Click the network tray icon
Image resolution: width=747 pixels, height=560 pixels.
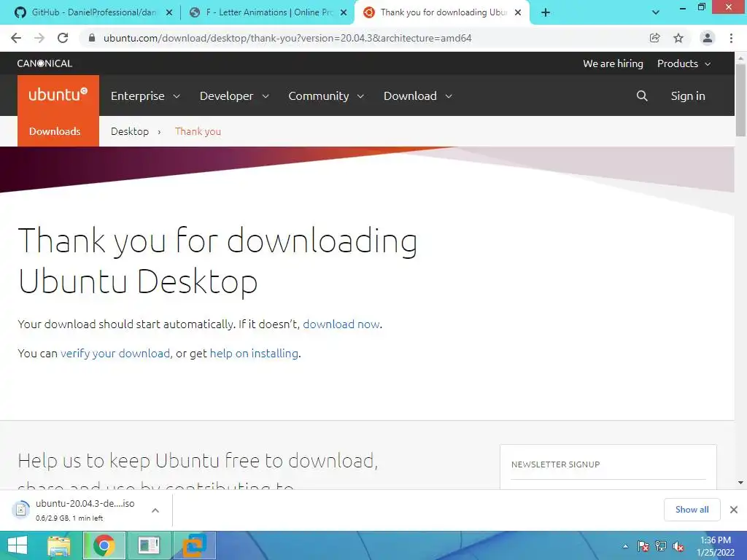(x=660, y=546)
